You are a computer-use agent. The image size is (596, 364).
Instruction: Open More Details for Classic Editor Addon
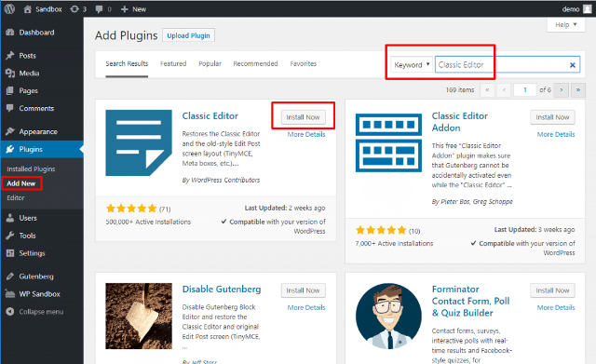(x=556, y=134)
